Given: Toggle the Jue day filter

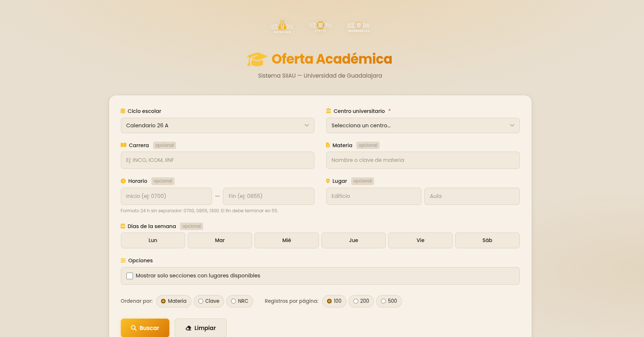Looking at the screenshot, I should click(x=353, y=240).
